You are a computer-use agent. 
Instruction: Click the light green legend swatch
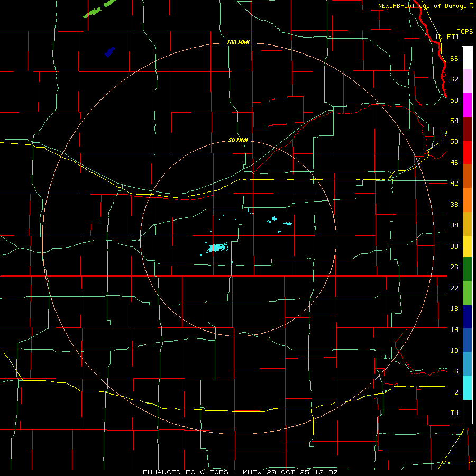[x=467, y=293]
